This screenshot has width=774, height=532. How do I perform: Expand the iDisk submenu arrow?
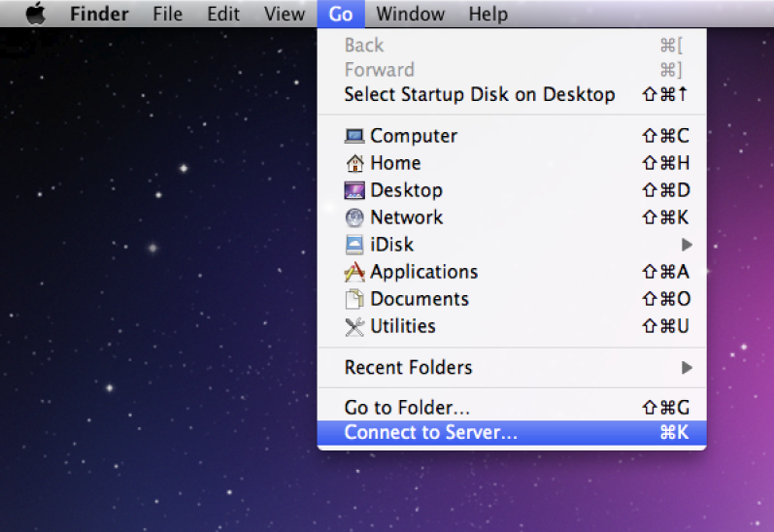pyautogui.click(x=687, y=245)
